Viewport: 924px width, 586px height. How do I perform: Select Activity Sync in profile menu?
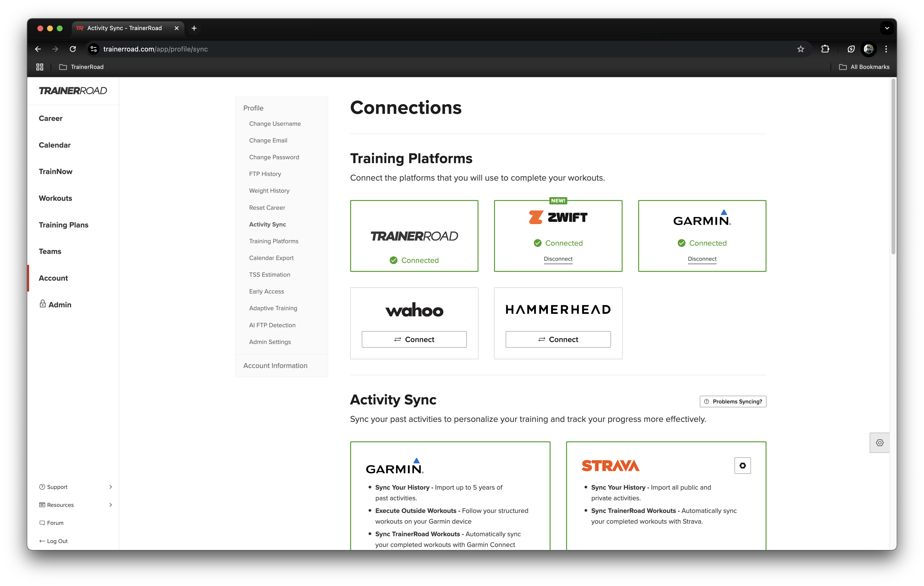[267, 224]
